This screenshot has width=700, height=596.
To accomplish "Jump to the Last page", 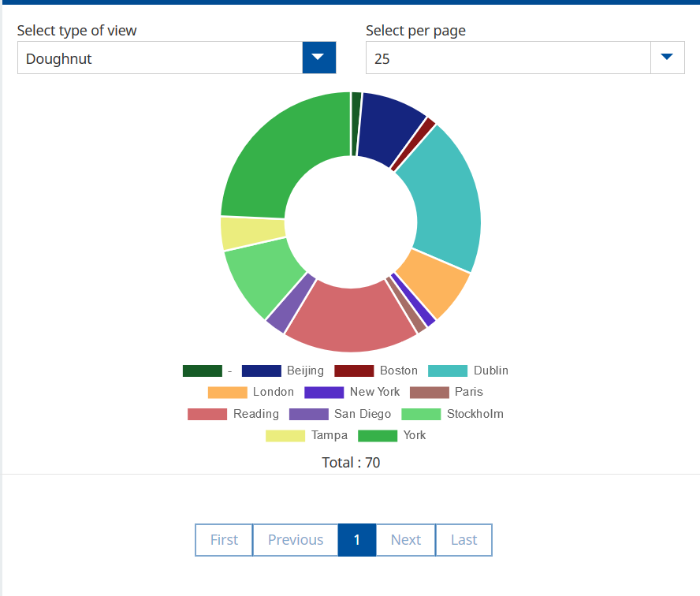I will (464, 540).
